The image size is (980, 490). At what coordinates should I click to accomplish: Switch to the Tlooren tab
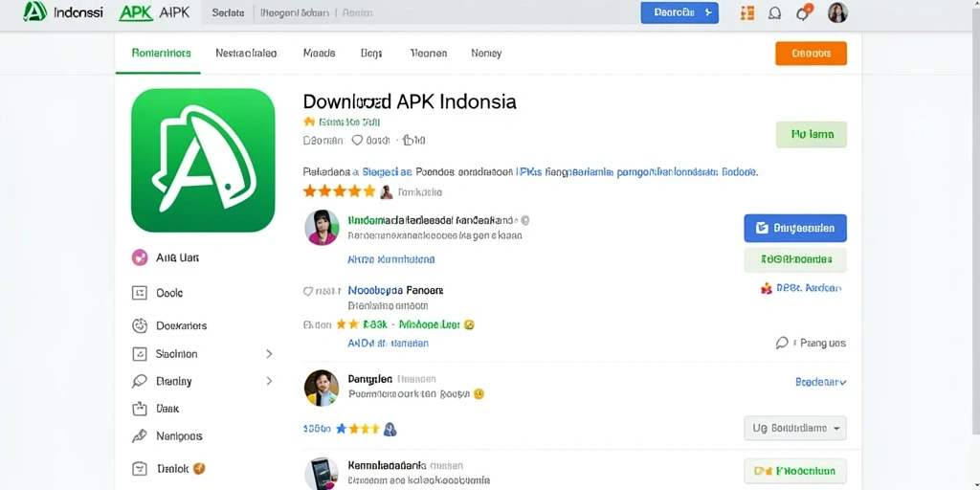(428, 54)
